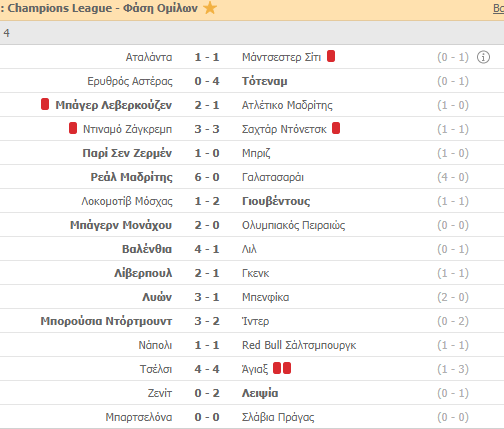This screenshot has width=504, height=429.
Task: Open the Λίβερπουλ 2 - 1 Γκενκ score
Action: click(207, 273)
